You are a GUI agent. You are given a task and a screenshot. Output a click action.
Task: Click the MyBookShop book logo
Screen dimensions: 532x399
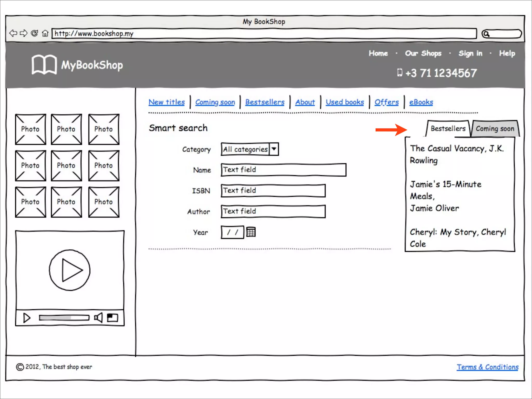44,64
